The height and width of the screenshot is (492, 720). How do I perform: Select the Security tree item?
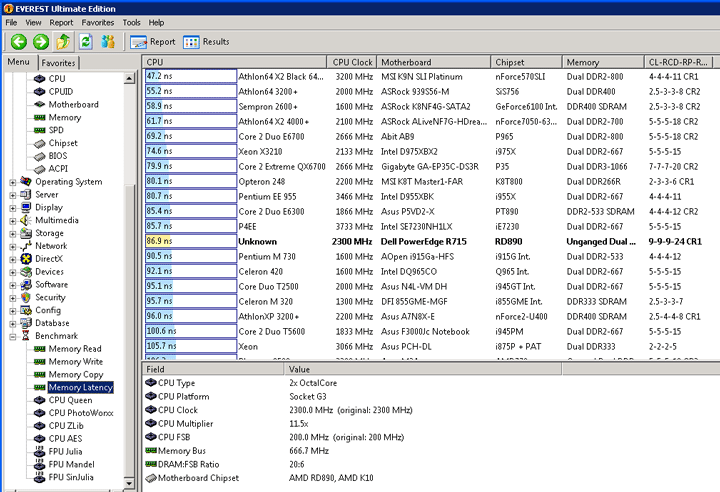tap(51, 297)
